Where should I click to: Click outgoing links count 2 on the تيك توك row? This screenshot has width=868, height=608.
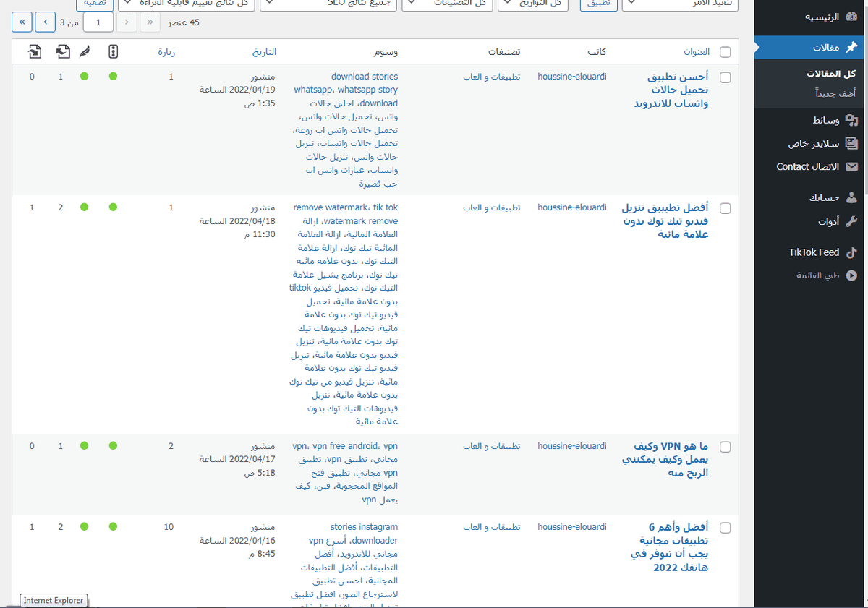61,207
